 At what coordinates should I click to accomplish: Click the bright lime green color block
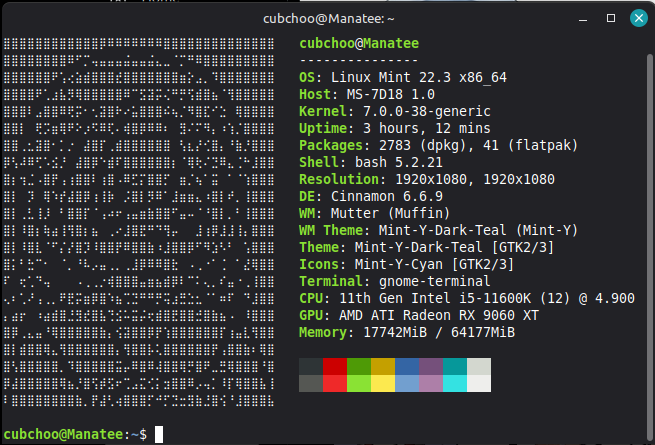pyautogui.click(x=359, y=384)
